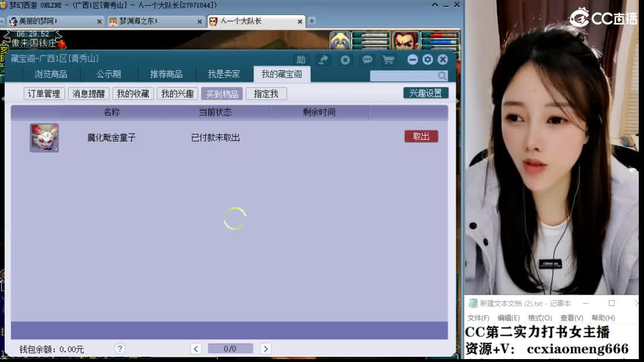This screenshot has width=644, height=362.
Task: Open 兴趣设置 settings
Action: tap(426, 93)
